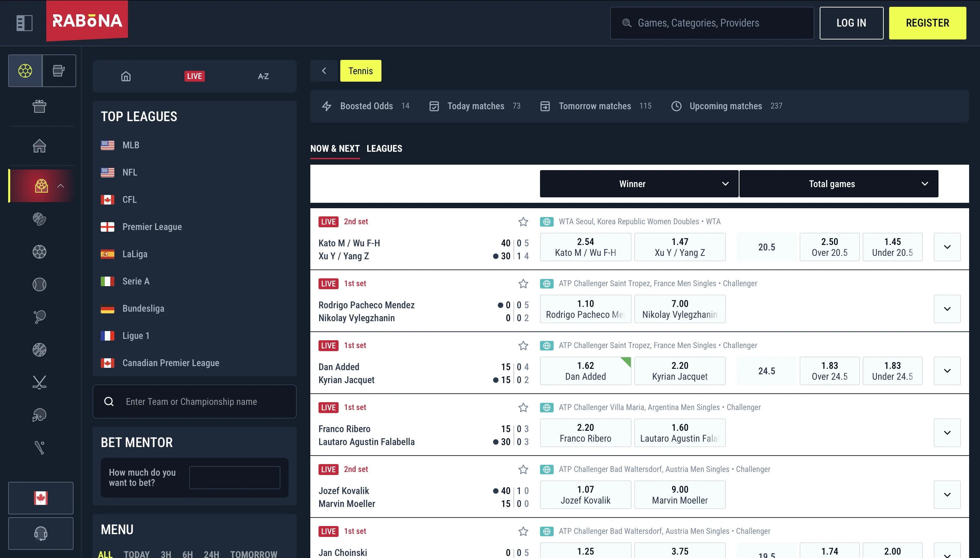
Task: Favorite the Rodrigo Pacheco Mendez match
Action: coord(523,284)
